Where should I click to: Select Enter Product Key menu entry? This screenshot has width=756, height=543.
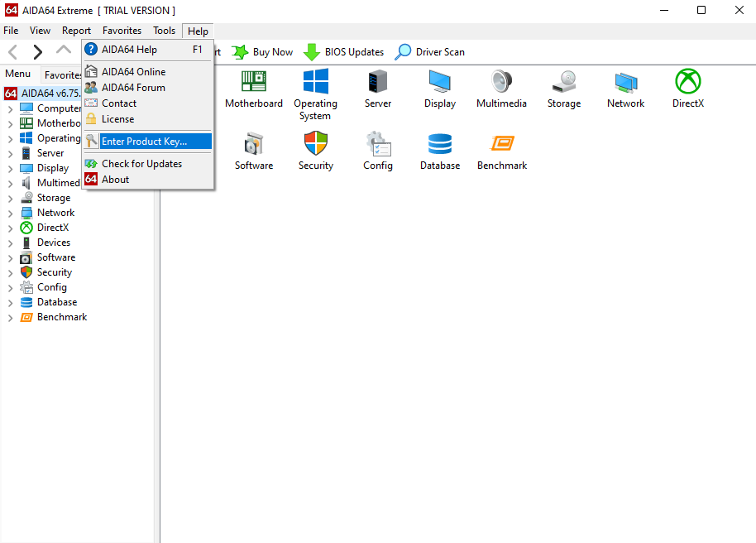click(147, 141)
